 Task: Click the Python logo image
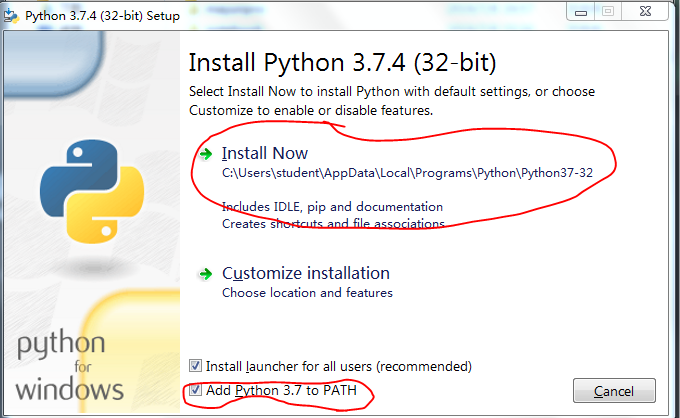pos(92,191)
